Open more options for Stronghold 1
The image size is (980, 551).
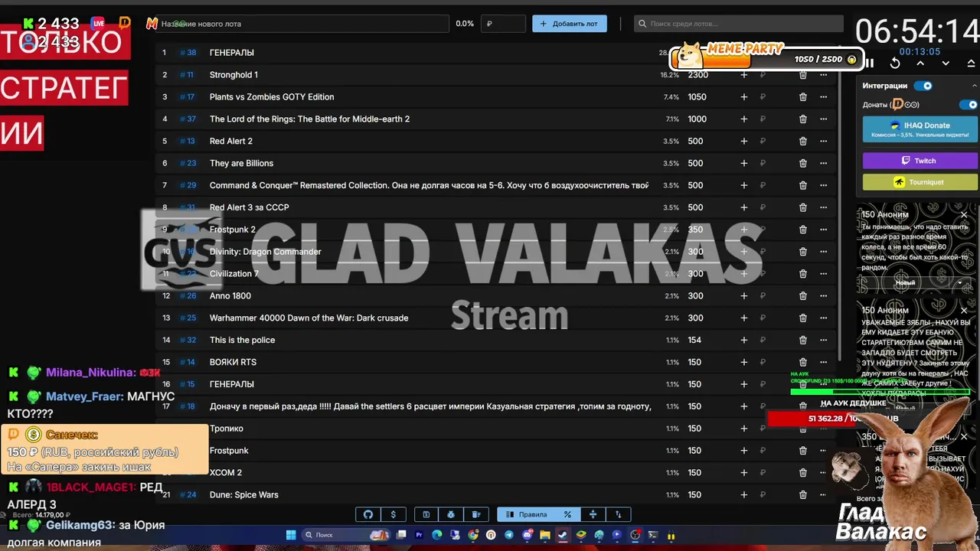pos(824,75)
